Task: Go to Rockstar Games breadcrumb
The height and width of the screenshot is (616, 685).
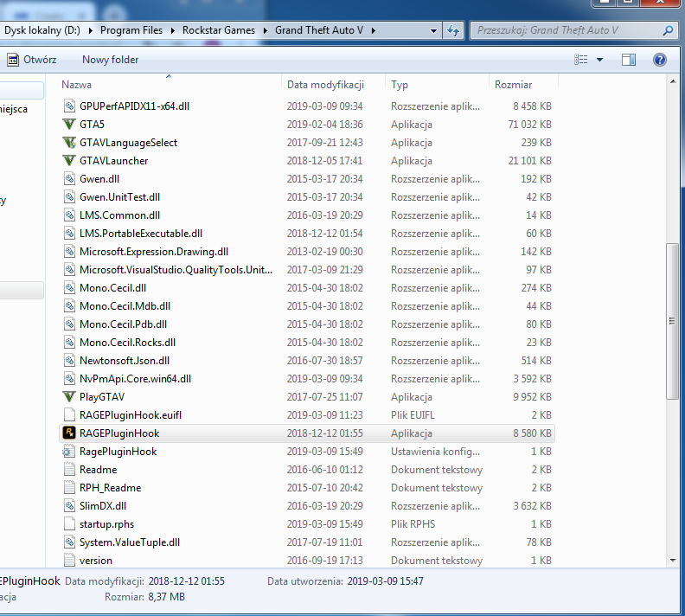Action: 219,30
